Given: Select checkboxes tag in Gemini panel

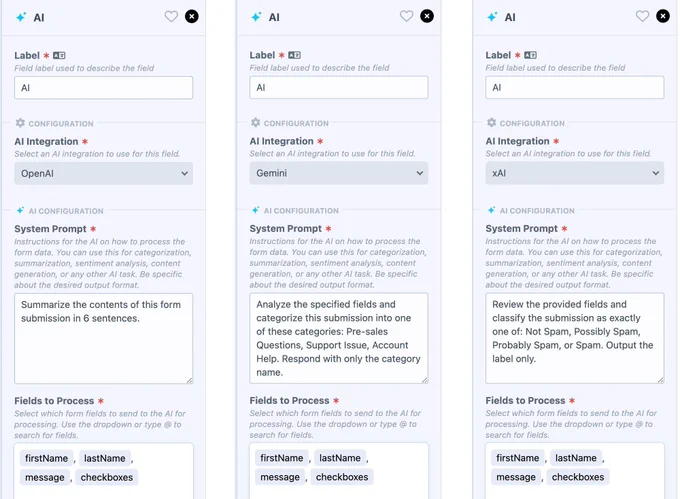Looking at the screenshot, I should pos(342,477).
